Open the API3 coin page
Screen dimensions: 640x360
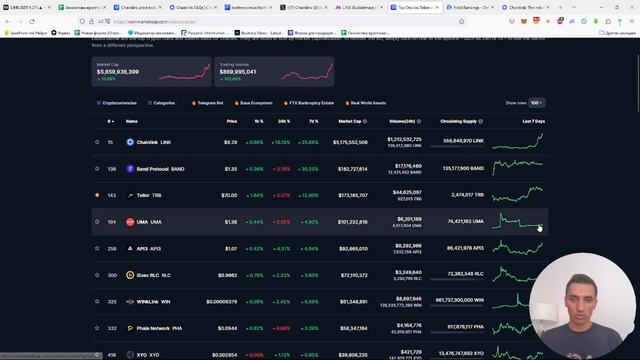coord(149,248)
